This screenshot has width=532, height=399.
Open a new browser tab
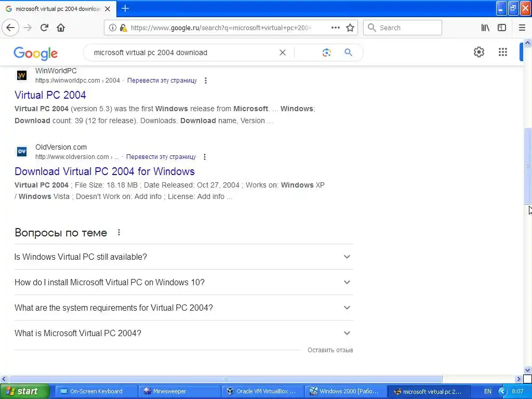tap(125, 8)
